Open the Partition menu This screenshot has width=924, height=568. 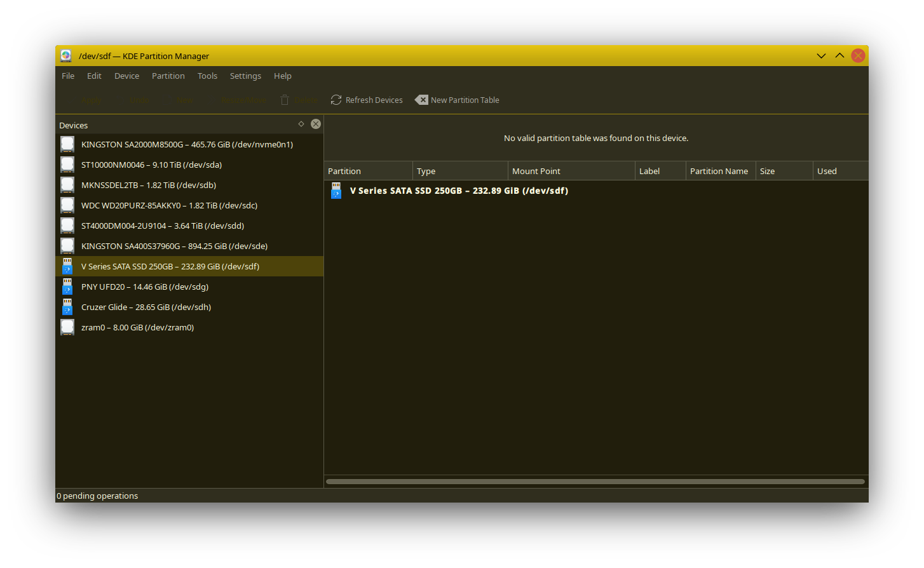(168, 76)
